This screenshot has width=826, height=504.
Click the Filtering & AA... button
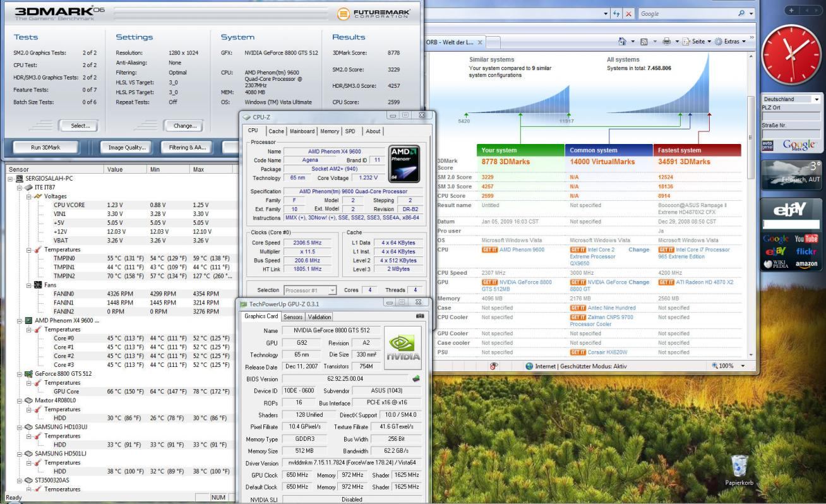(x=188, y=148)
